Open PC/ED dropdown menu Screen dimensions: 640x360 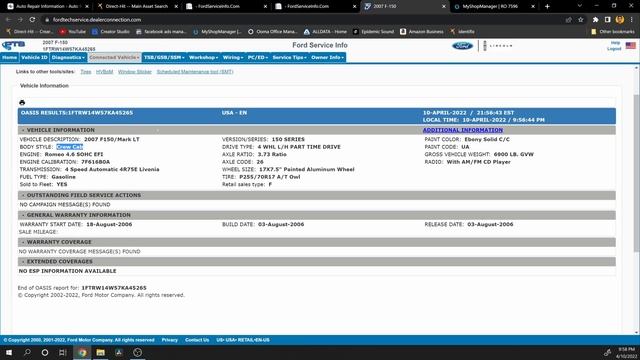pos(258,58)
